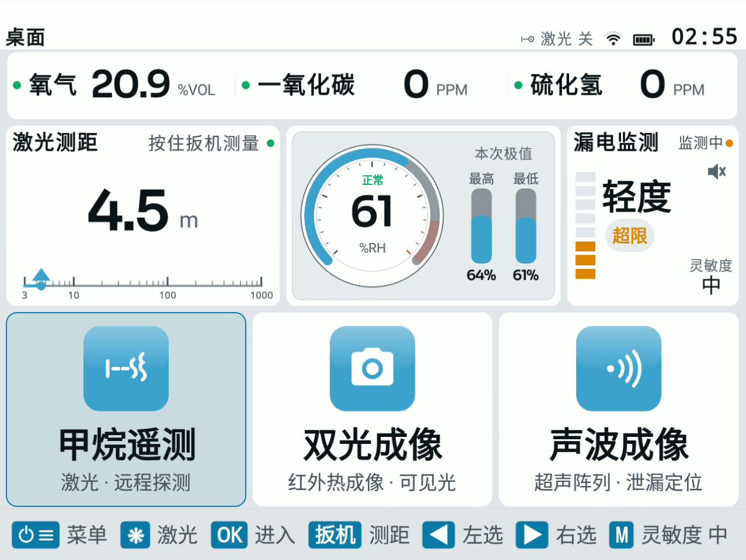The width and height of the screenshot is (746, 560).
Task: Click the 菜单 power-menu key icon
Action: pos(36,535)
